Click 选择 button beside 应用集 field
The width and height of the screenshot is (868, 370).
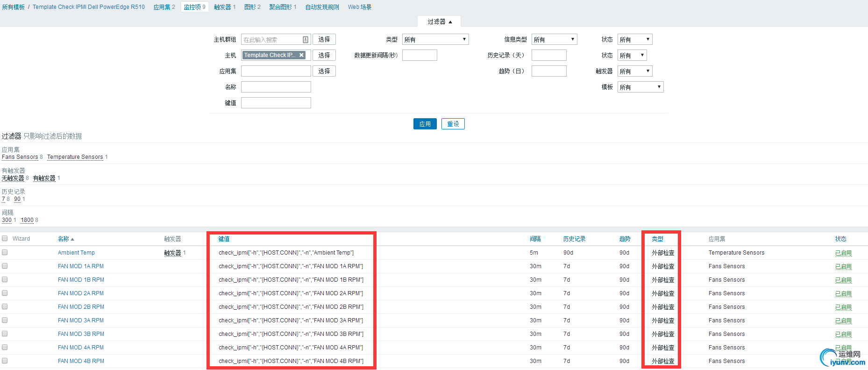[324, 71]
